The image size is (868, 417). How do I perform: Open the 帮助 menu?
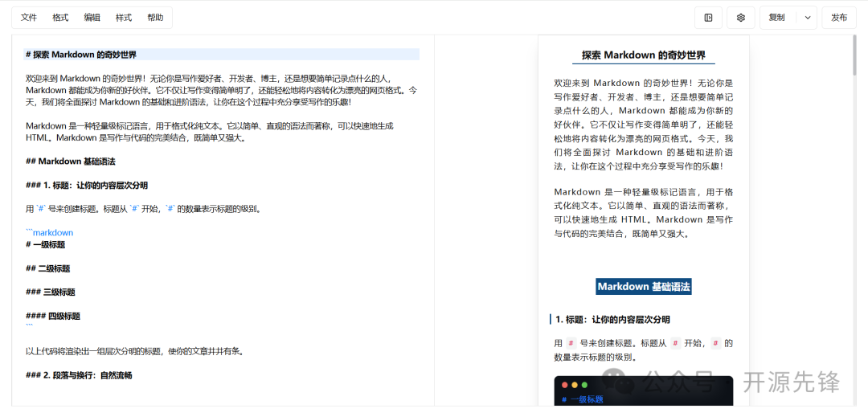(x=155, y=18)
